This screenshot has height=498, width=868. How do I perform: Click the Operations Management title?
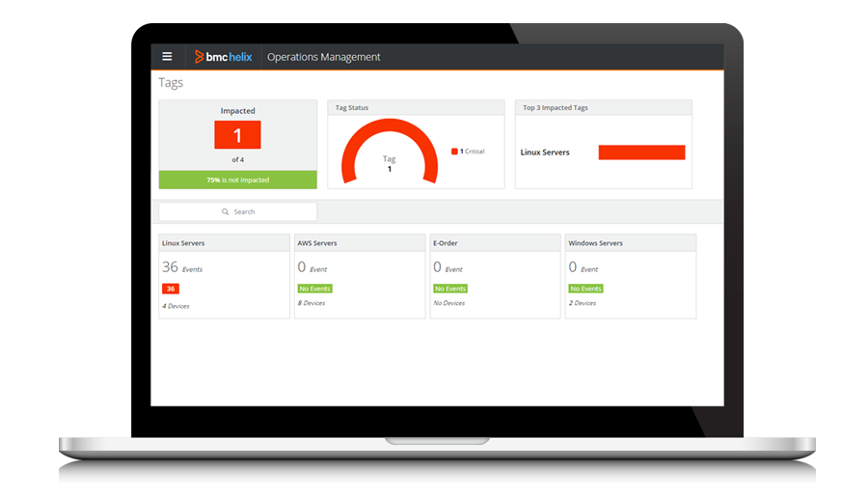tap(324, 57)
